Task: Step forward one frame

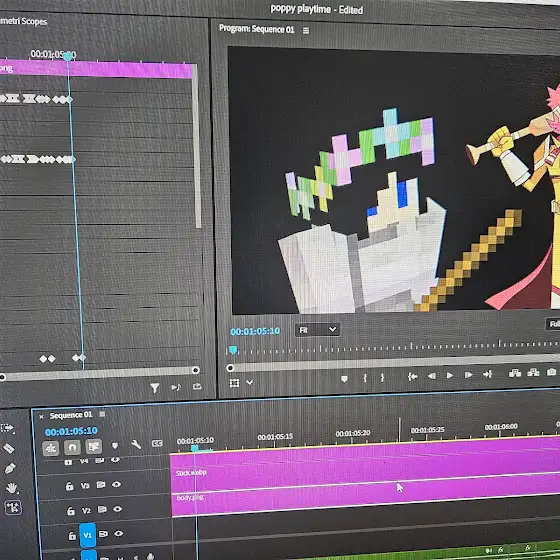Action: coord(468,375)
